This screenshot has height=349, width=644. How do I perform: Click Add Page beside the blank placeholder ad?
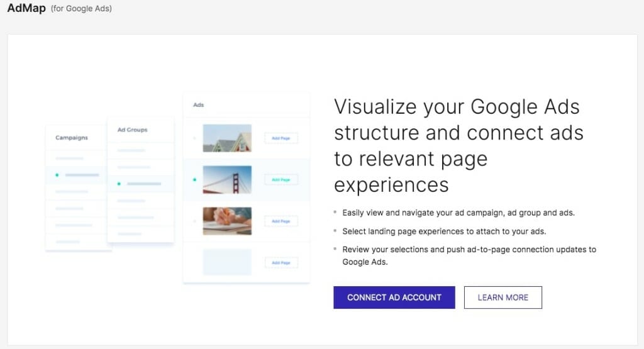coord(281,262)
